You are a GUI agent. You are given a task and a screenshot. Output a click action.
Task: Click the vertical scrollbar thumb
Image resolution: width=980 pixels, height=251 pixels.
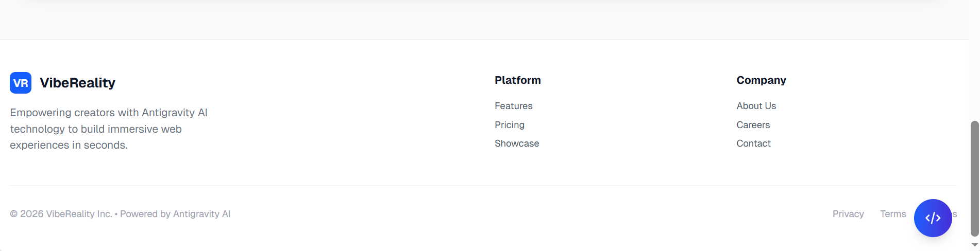[x=974, y=178]
